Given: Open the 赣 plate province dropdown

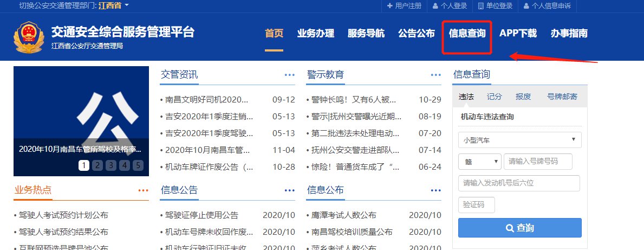Looking at the screenshot, I should pyautogui.click(x=480, y=162).
